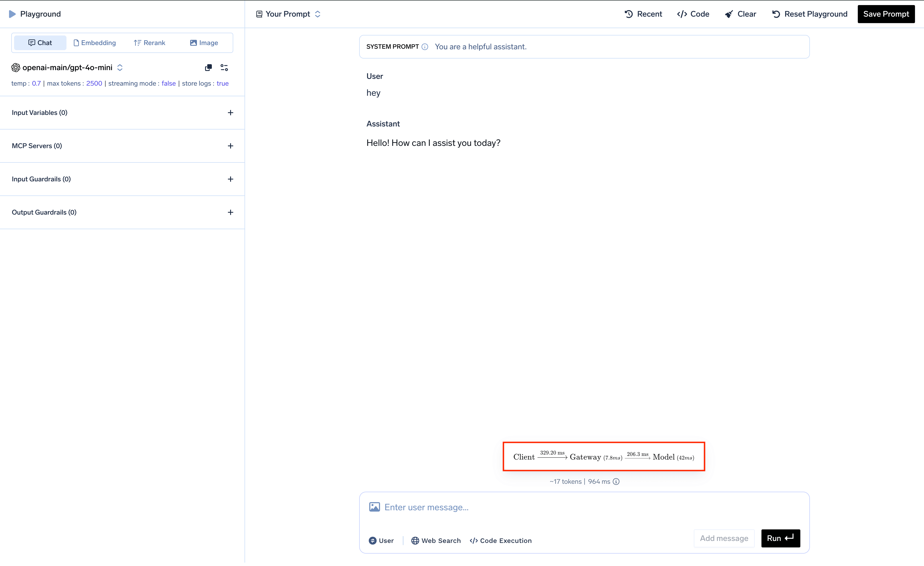The height and width of the screenshot is (566, 924).
Task: Click the Add message button
Action: (724, 538)
